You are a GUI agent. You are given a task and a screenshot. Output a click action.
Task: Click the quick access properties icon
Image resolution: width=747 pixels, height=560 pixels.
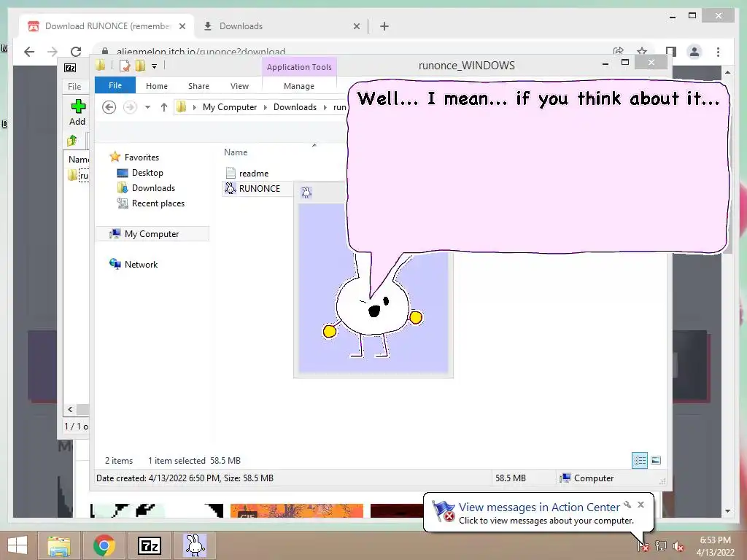tap(125, 66)
